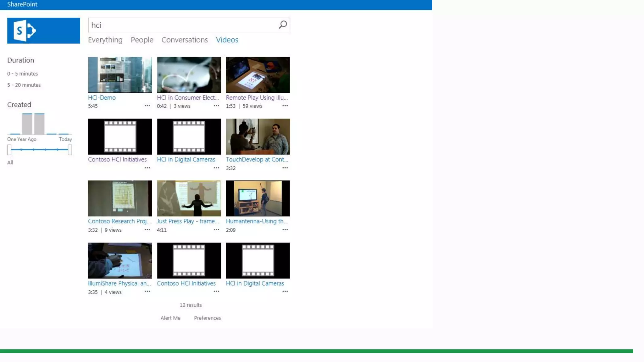Click tall bar in Created histogram
Viewport: 644px width, 362px height.
(27, 124)
